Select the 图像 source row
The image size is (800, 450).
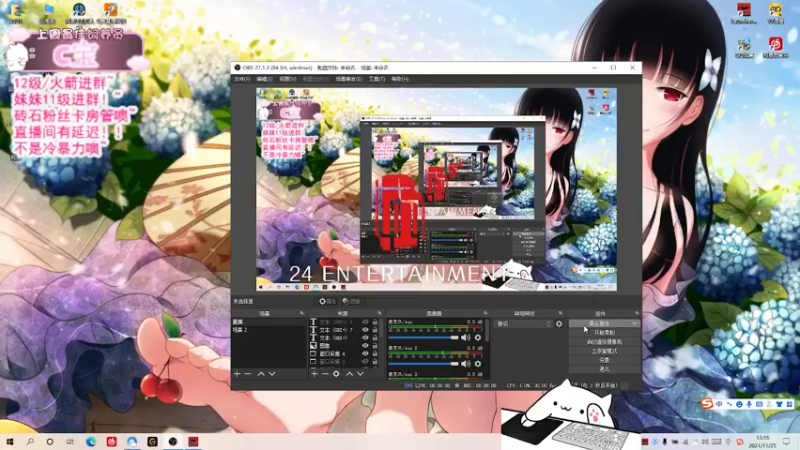coord(343,346)
